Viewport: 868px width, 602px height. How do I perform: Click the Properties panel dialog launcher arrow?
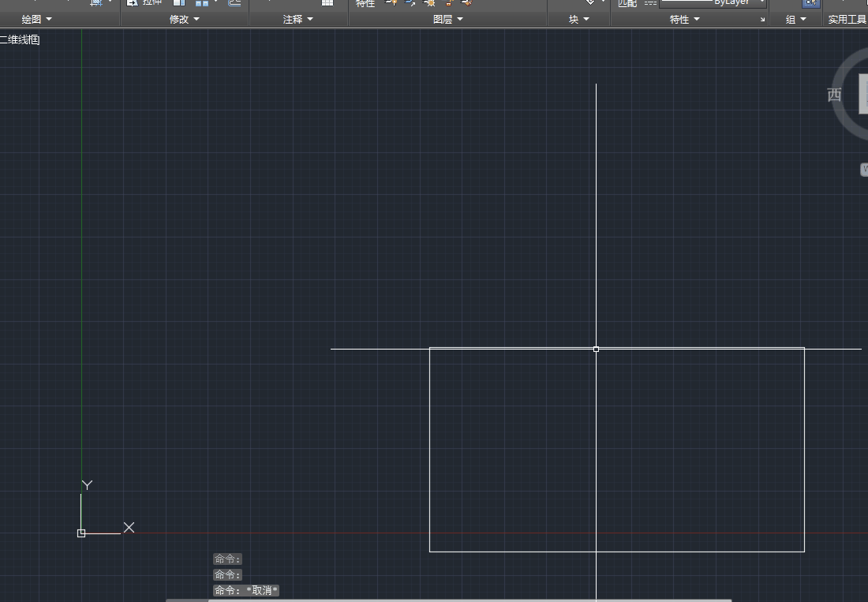pos(762,20)
